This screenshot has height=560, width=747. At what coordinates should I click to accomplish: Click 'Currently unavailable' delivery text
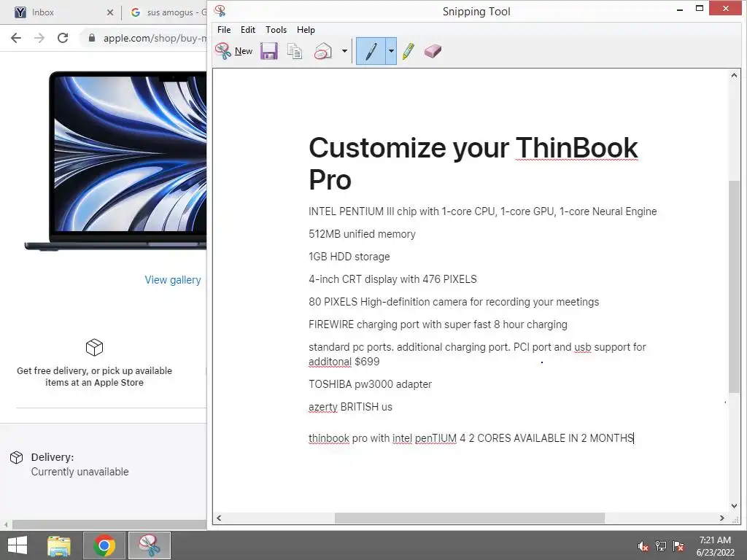[80, 472]
